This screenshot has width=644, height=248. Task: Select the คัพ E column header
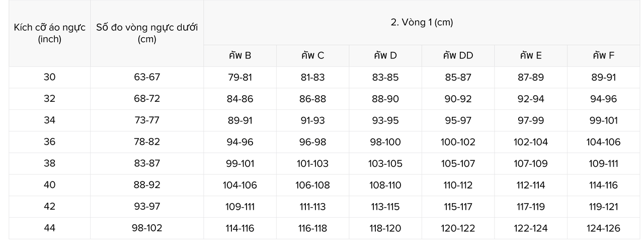(x=531, y=55)
